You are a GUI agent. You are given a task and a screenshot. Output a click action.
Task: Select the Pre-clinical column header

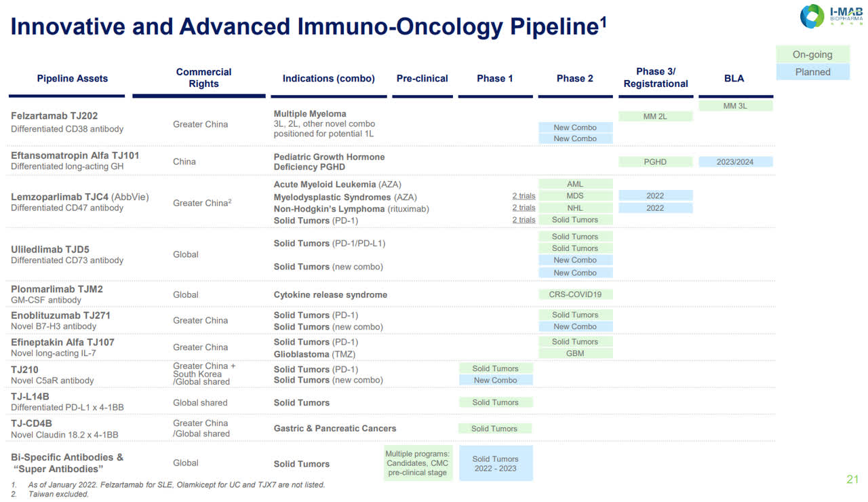[x=422, y=79]
